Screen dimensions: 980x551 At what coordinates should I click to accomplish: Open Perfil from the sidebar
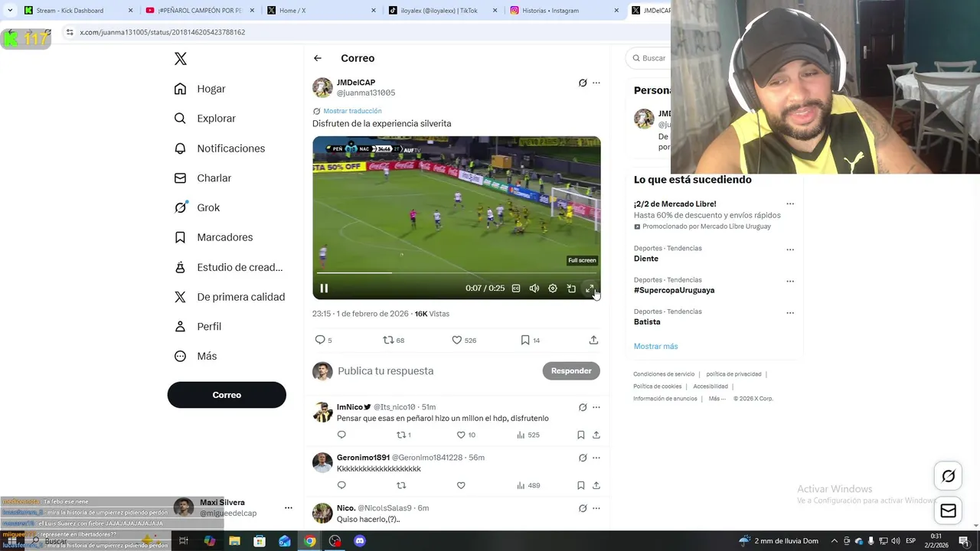click(198, 327)
